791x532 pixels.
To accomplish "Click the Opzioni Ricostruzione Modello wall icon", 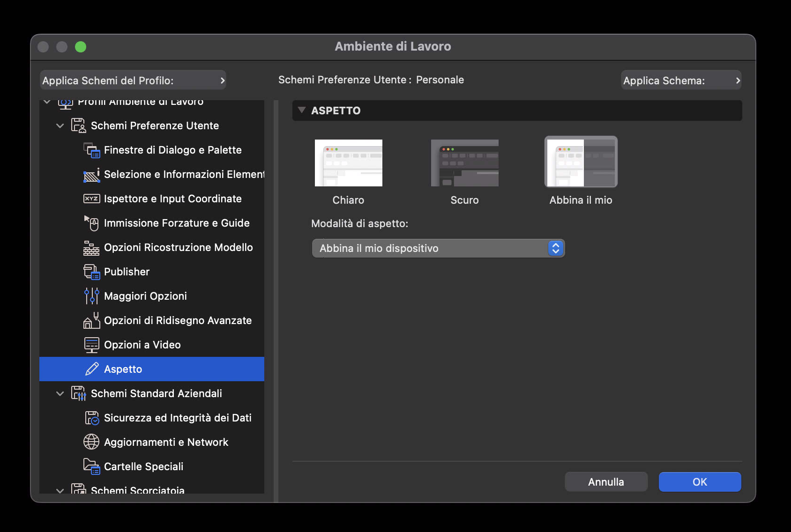I will 92,248.
